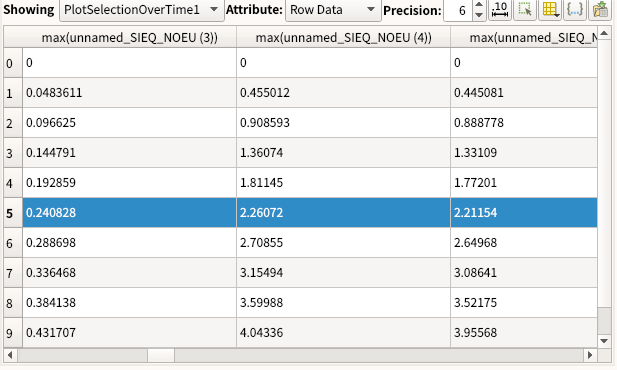Viewport: 617px width, 370px height.
Task: Select cell 3.59988
Action: 344,303
